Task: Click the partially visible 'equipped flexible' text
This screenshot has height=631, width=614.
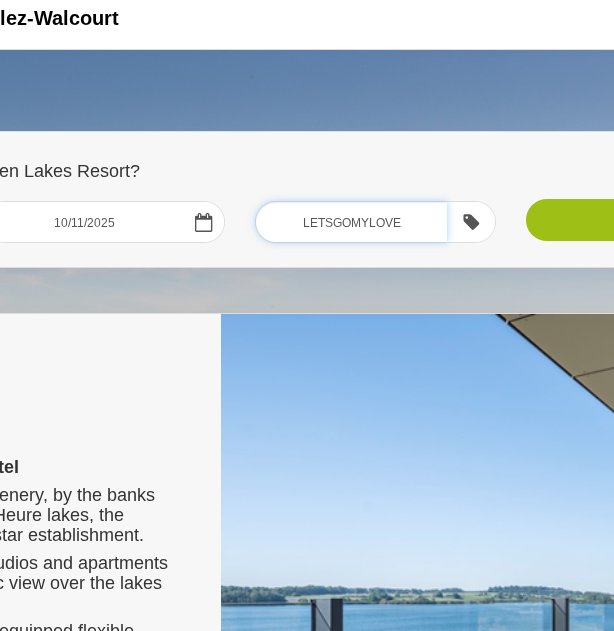Action: tap(67, 627)
